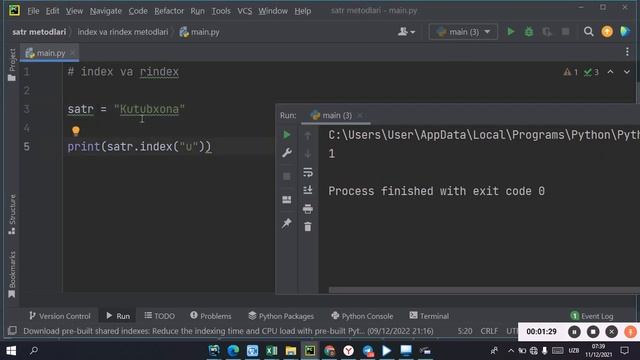The height and width of the screenshot is (360, 640).
Task: Open the editor tab options menu
Action: tap(627, 52)
